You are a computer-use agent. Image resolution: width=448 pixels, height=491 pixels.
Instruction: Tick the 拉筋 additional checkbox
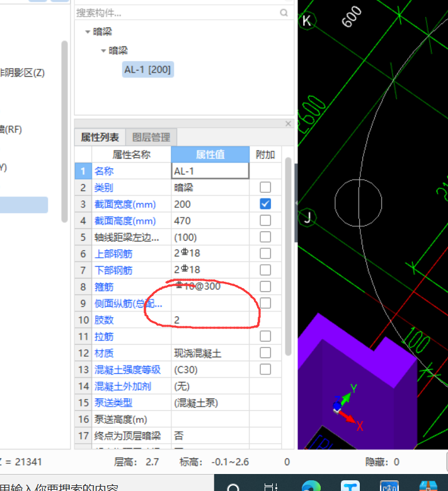(265, 337)
